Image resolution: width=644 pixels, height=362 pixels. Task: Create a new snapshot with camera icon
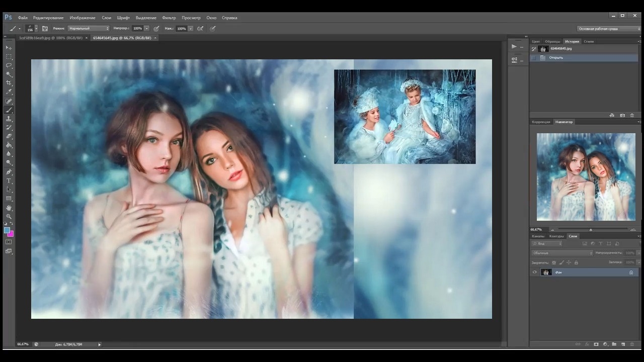click(x=622, y=115)
